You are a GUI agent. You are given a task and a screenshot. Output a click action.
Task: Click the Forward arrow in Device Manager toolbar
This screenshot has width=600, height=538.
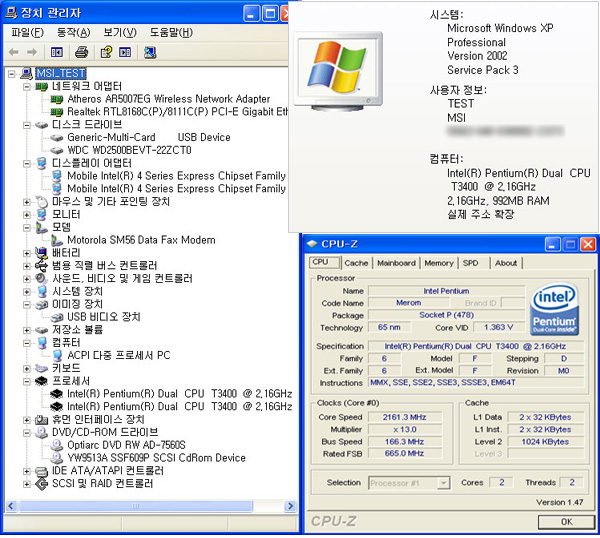tap(32, 52)
